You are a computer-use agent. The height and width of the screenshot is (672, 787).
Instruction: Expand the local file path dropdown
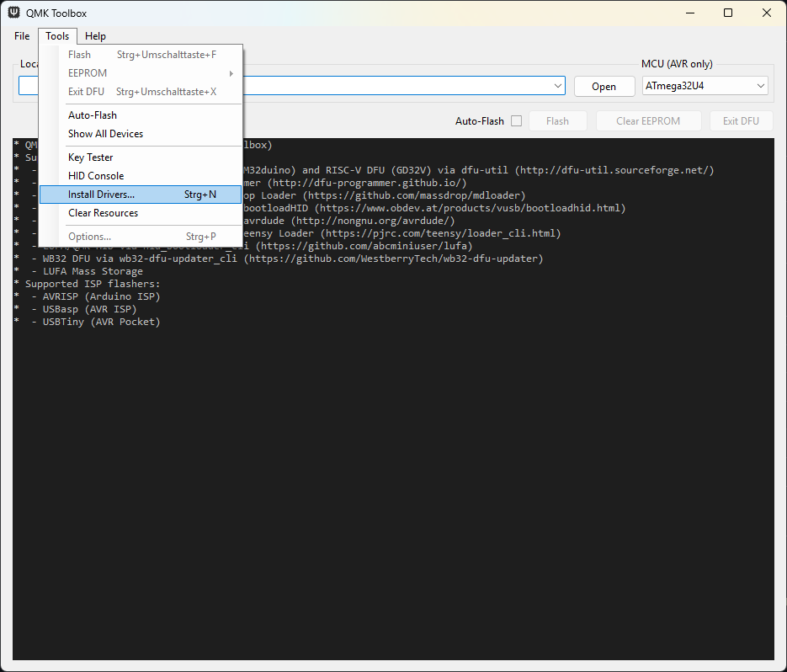click(x=557, y=86)
